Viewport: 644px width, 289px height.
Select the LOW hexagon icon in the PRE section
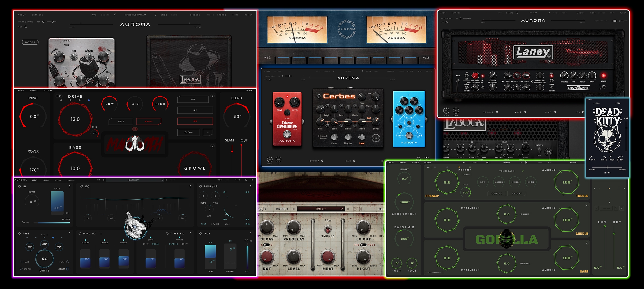[x=30, y=247]
